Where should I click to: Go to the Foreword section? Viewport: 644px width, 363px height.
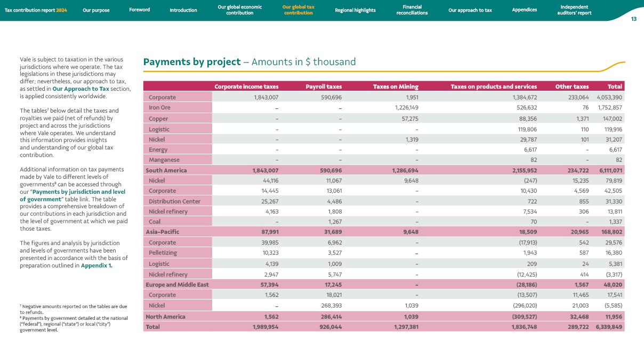pos(140,10)
